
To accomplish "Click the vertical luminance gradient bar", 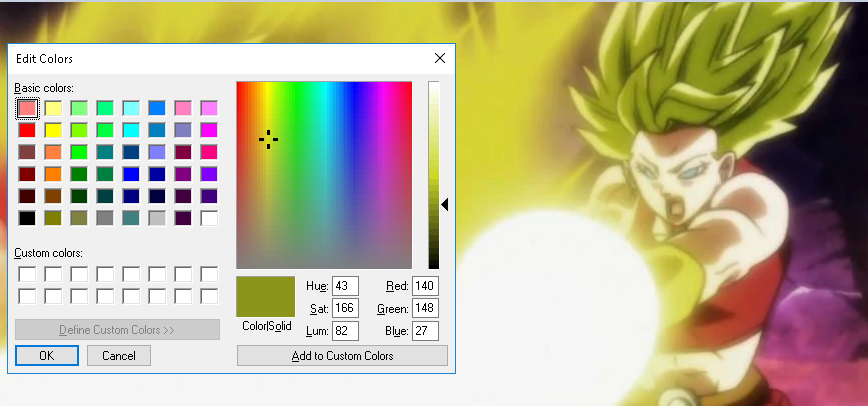I will point(433,175).
